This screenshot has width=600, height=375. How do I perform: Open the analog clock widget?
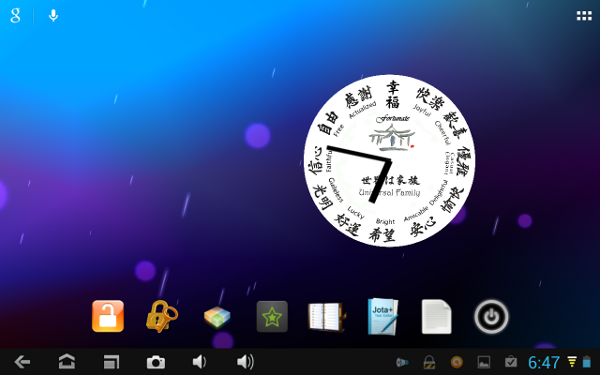[x=390, y=161]
